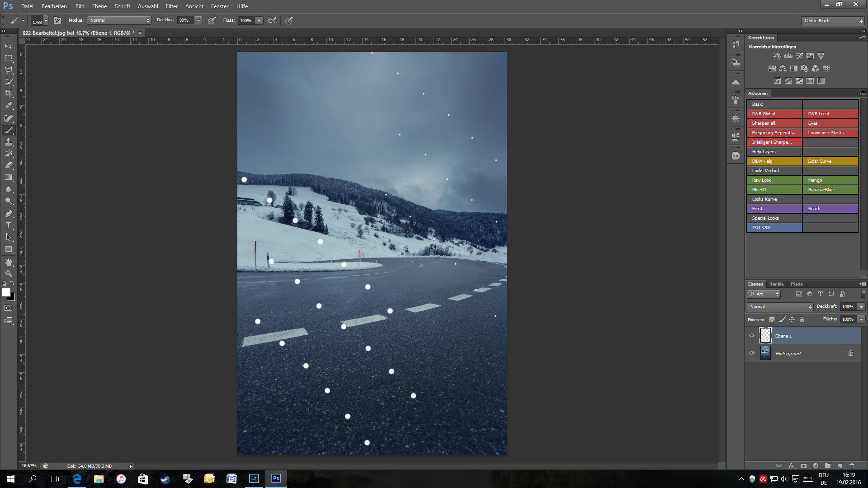
Task: Select the Gradient tool
Action: coord(9,178)
